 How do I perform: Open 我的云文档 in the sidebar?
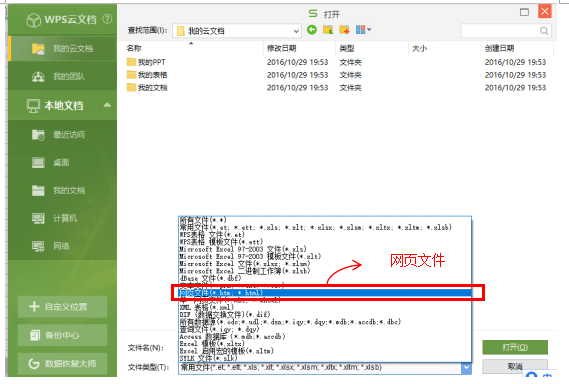pyautogui.click(x=62, y=48)
